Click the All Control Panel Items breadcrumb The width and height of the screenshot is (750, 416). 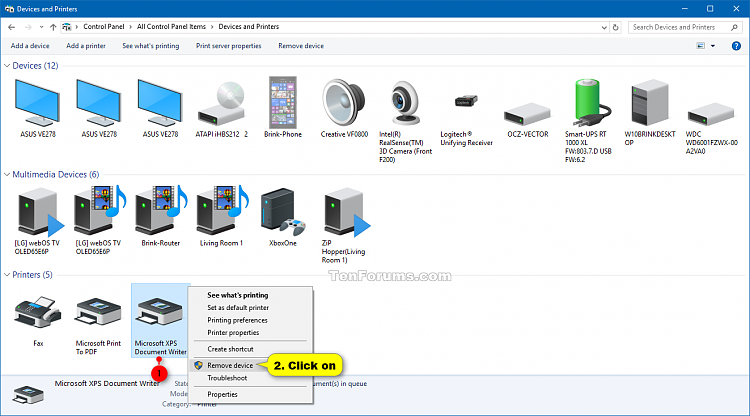[171, 27]
